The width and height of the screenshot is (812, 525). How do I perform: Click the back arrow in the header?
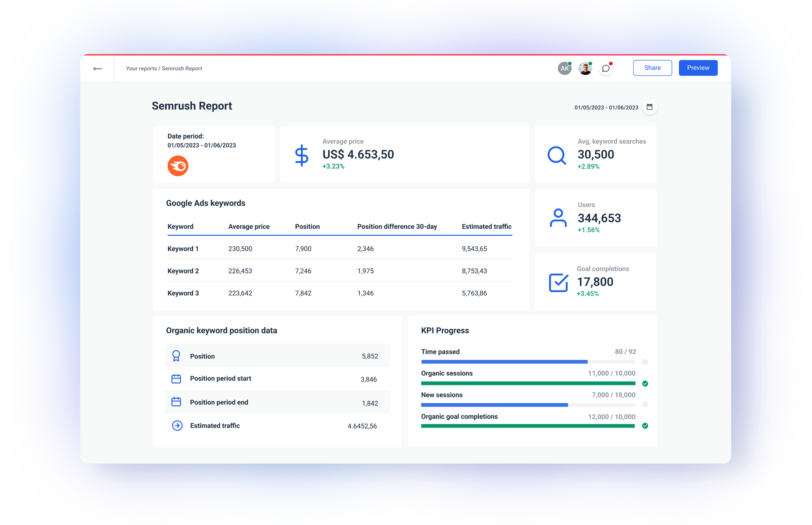click(97, 68)
